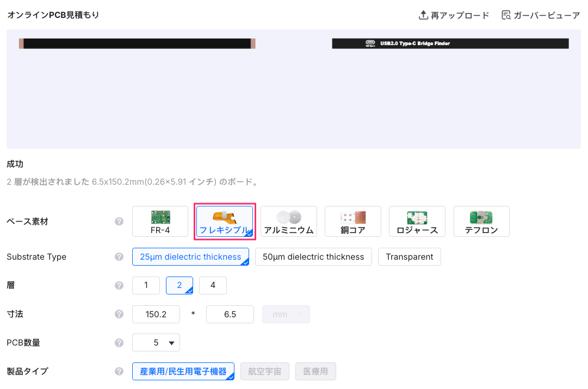Pick ロジャース as base material
This screenshot has width=588, height=389.
(417, 222)
